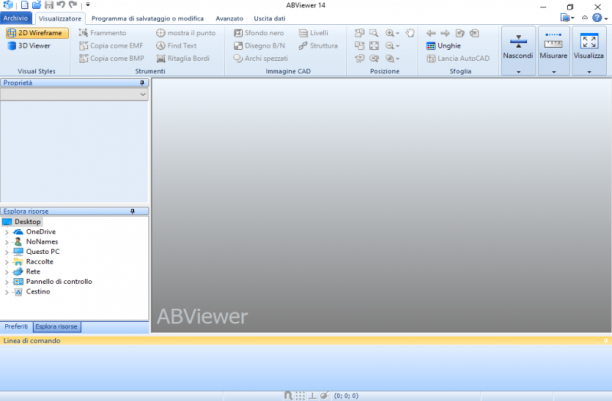Image resolution: width=612 pixels, height=401 pixels.
Task: Click the fit drawing to window icon
Action: (x=374, y=46)
